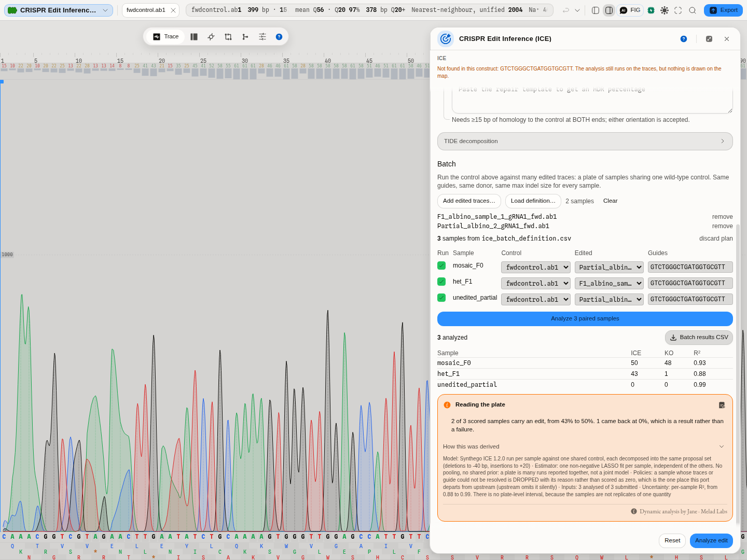This screenshot has height=560, width=747.
Task: Click the crosshair target icon in toolbar
Action: (x=211, y=37)
